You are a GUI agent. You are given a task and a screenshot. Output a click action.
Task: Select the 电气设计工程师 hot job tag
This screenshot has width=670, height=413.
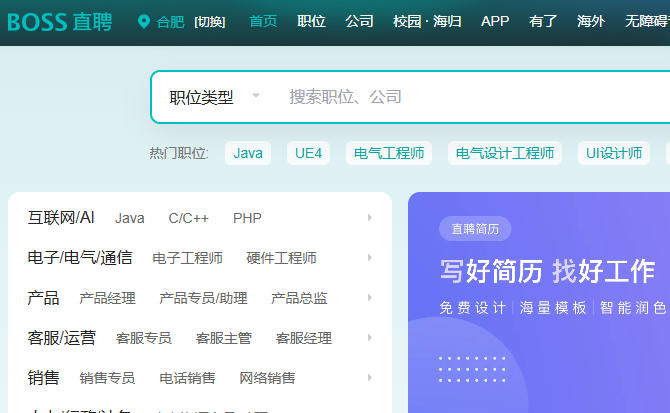[504, 153]
